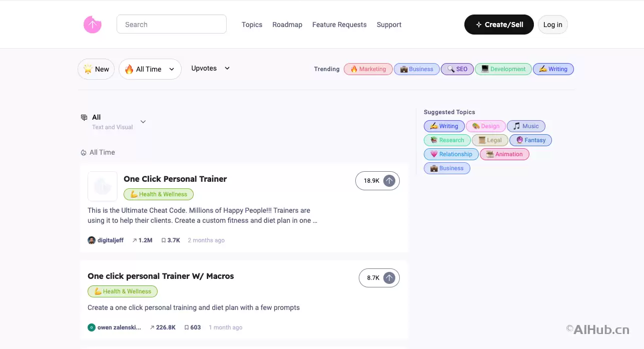
Task: Choose Music in Suggested Topics
Action: [526, 126]
